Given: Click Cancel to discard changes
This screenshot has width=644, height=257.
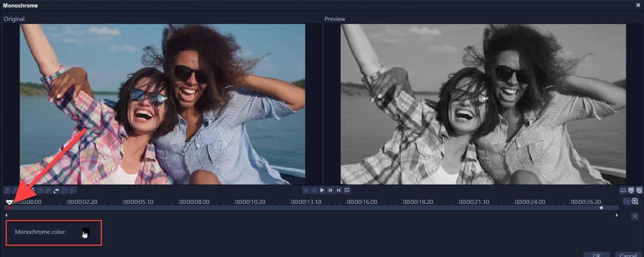Looking at the screenshot, I should tap(628, 255).
